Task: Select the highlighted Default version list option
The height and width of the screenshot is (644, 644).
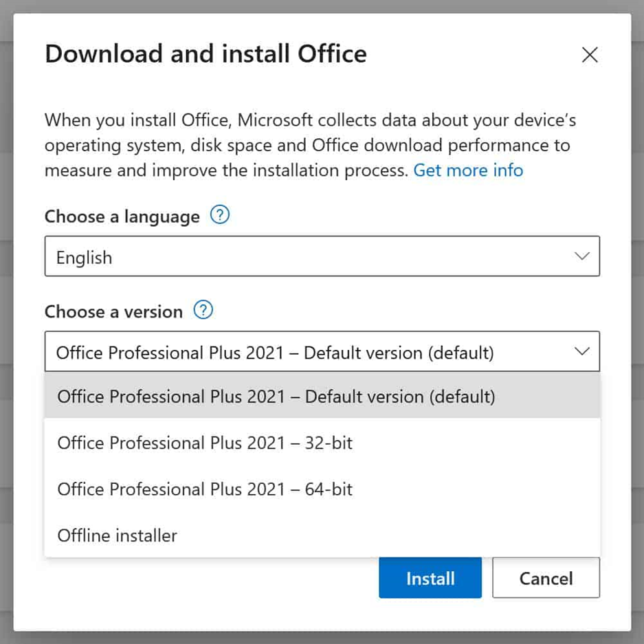Action: (276, 397)
